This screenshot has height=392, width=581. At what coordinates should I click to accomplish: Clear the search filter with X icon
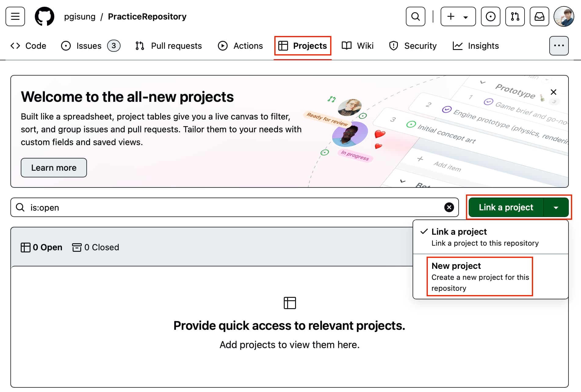[449, 207]
